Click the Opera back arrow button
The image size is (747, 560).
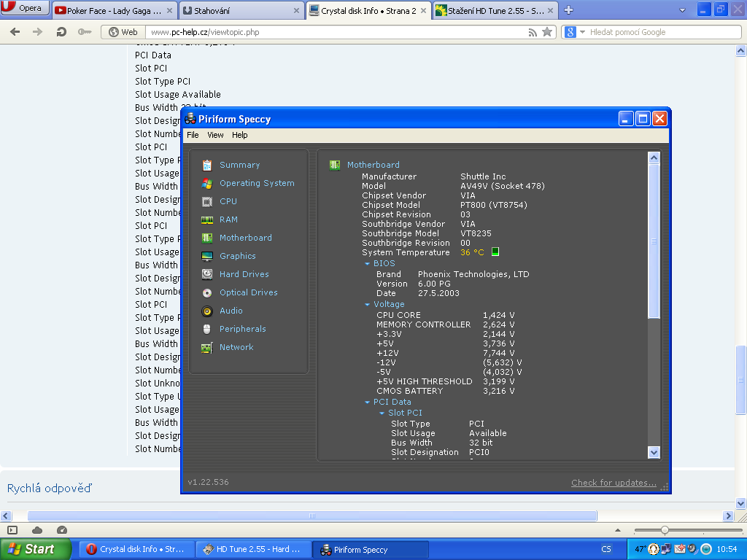(15, 32)
